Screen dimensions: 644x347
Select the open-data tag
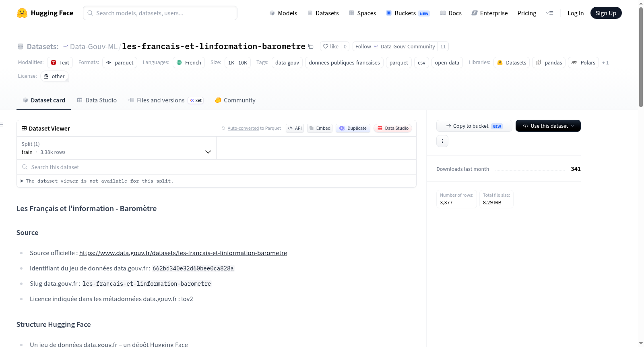(x=447, y=62)
